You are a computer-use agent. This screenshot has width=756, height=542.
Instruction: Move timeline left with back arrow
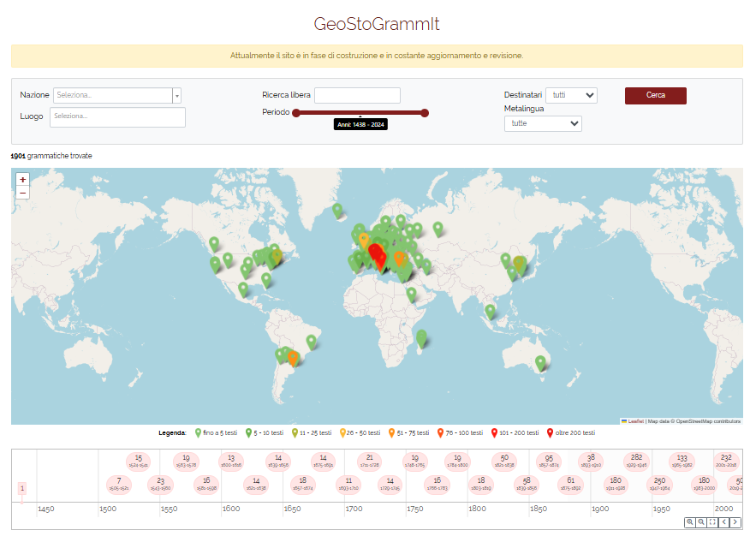[723, 522]
